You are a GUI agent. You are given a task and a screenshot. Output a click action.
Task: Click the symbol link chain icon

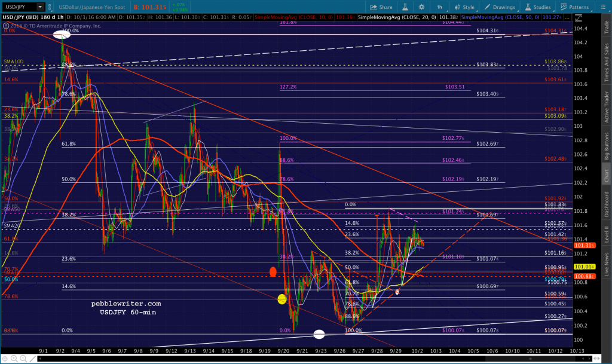tap(50, 7)
